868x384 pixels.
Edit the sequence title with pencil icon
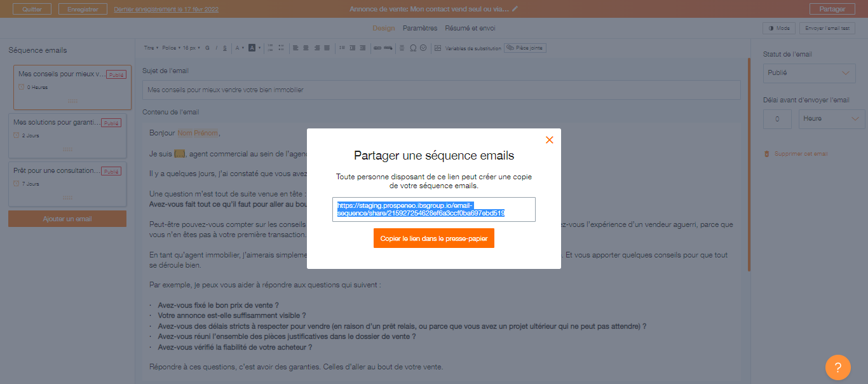(515, 9)
